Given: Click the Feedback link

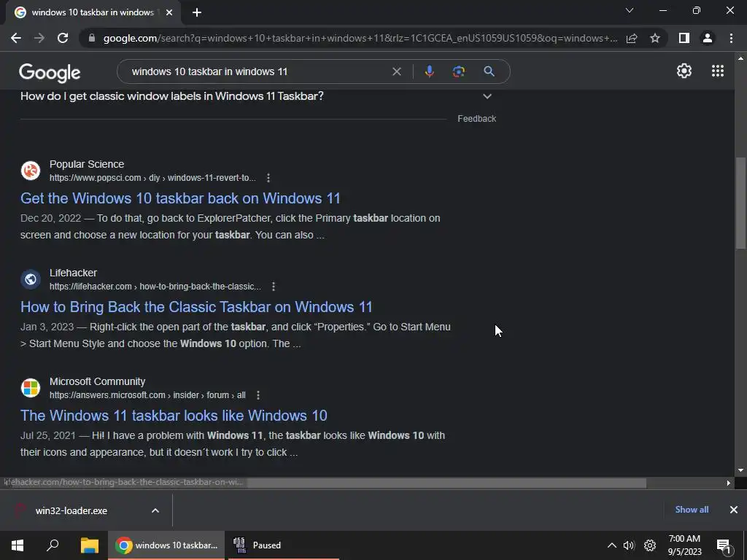Looking at the screenshot, I should [x=476, y=119].
